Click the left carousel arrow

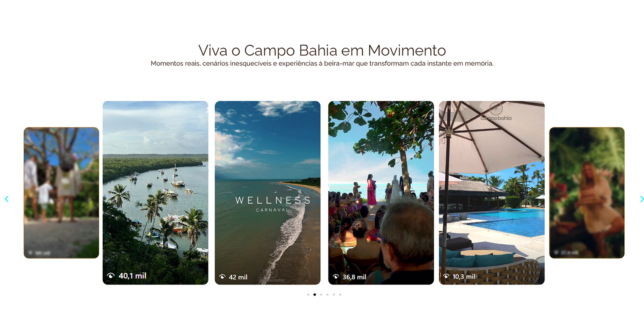pyautogui.click(x=7, y=199)
